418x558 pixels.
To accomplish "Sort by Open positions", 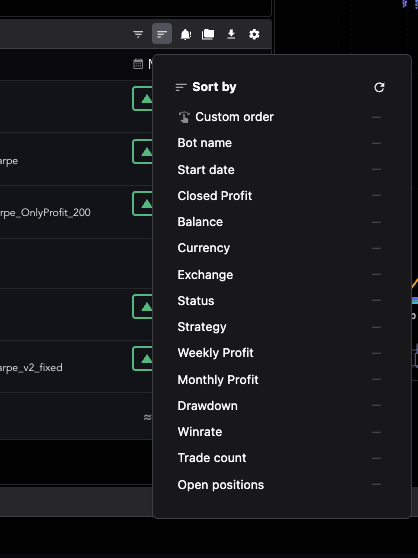I will click(221, 485).
